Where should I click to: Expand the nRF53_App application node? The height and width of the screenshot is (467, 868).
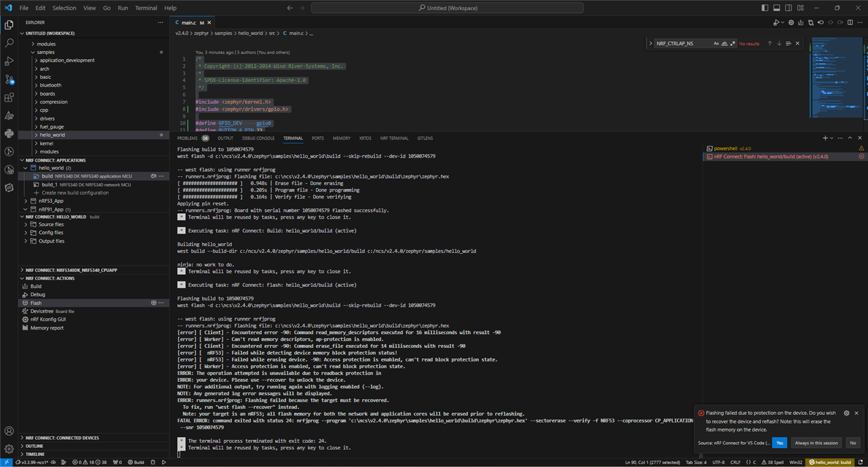click(x=50, y=201)
